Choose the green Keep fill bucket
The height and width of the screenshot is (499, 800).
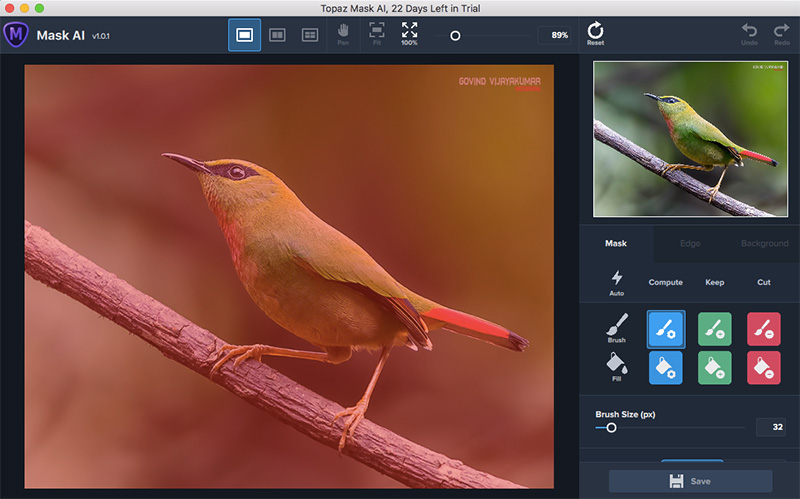coord(714,367)
